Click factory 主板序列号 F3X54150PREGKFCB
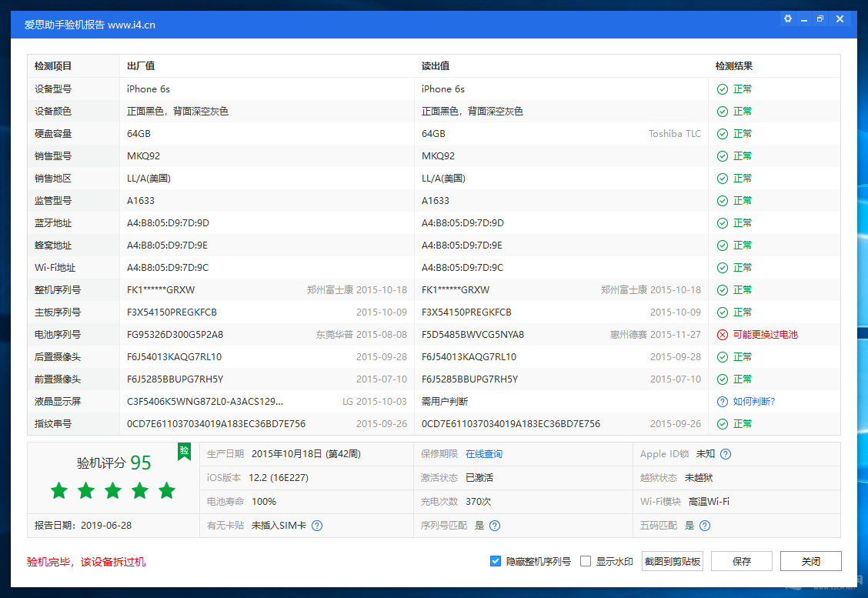This screenshot has width=868, height=598. click(172, 312)
